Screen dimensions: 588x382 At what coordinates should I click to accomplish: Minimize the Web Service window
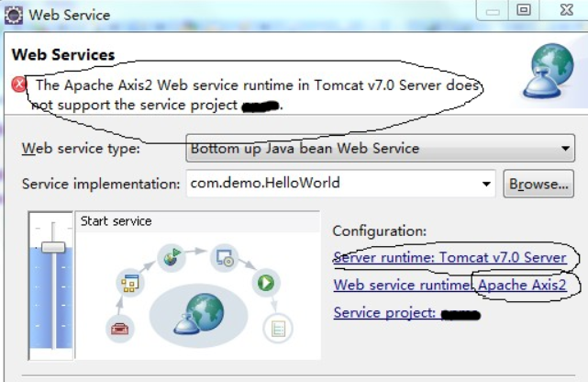493,10
